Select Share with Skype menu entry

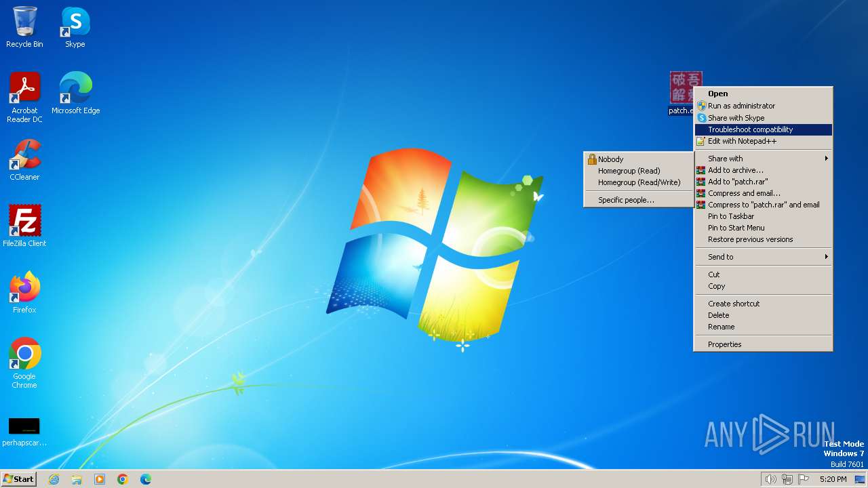[x=764, y=118]
